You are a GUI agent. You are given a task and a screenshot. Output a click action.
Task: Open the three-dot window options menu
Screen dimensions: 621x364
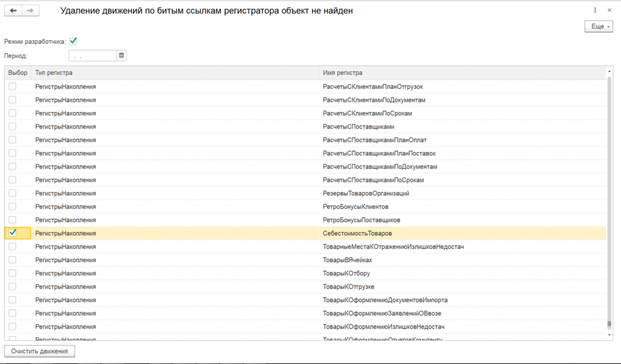(x=594, y=11)
